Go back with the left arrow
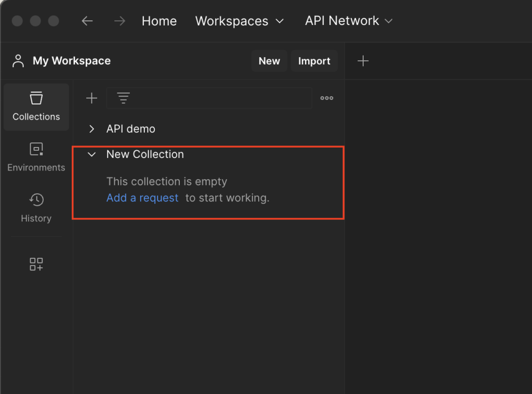This screenshot has width=532, height=394. tap(87, 21)
